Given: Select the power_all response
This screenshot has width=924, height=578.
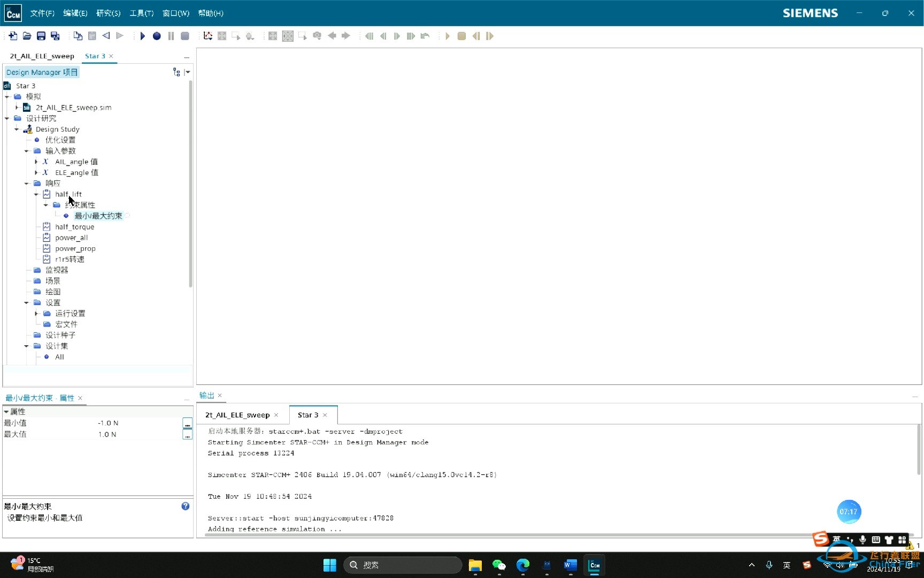Looking at the screenshot, I should 71,238.
